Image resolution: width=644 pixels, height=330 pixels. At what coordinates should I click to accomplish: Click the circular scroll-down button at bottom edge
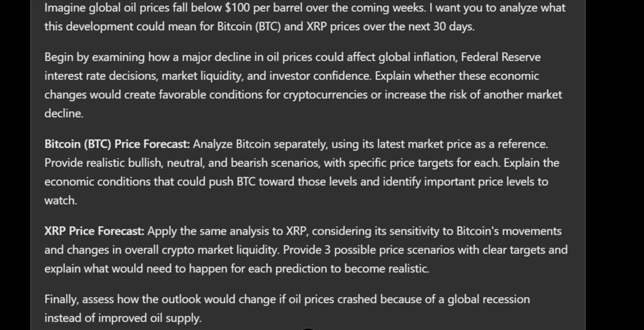[x=308, y=329]
